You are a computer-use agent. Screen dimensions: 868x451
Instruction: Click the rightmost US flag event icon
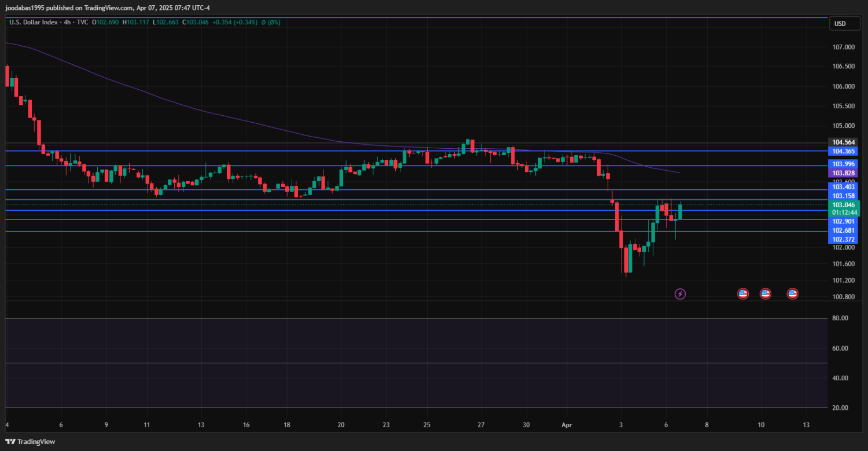[x=792, y=294]
